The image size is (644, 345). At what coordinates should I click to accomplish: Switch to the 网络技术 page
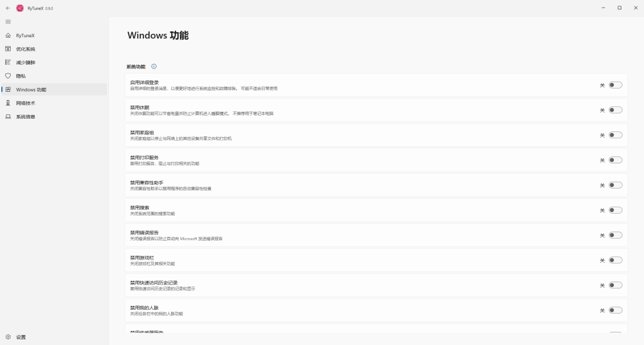coord(54,103)
